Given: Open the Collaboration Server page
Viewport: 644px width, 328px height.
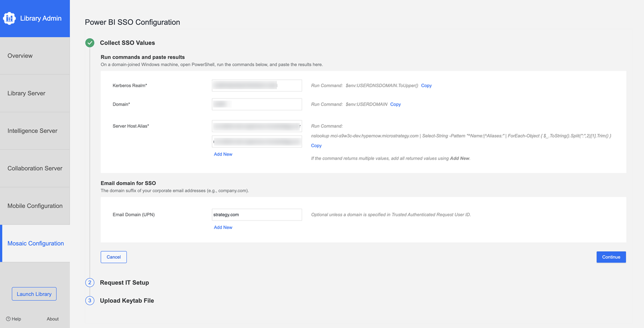Looking at the screenshot, I should click(x=35, y=168).
